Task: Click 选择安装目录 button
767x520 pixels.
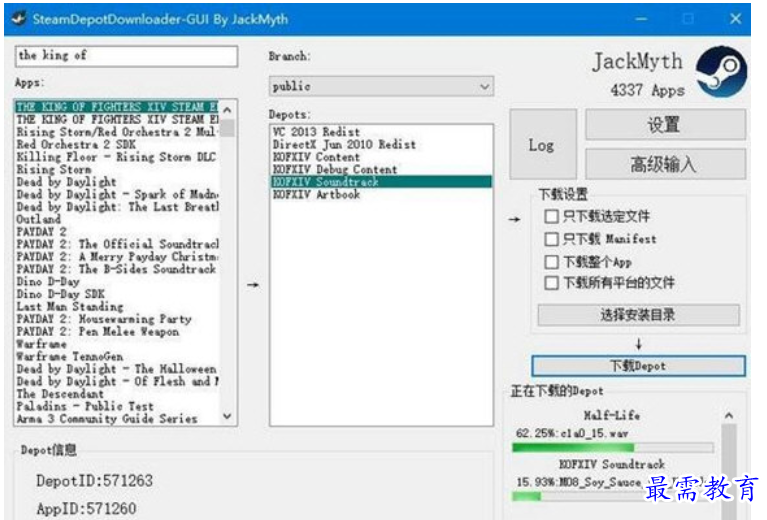Action: 638,315
